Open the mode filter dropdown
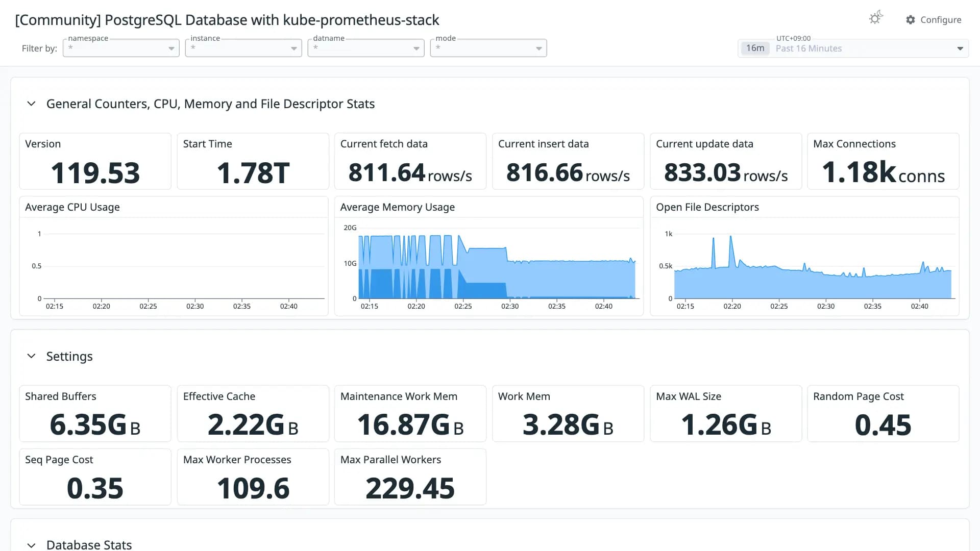 pyautogui.click(x=488, y=48)
